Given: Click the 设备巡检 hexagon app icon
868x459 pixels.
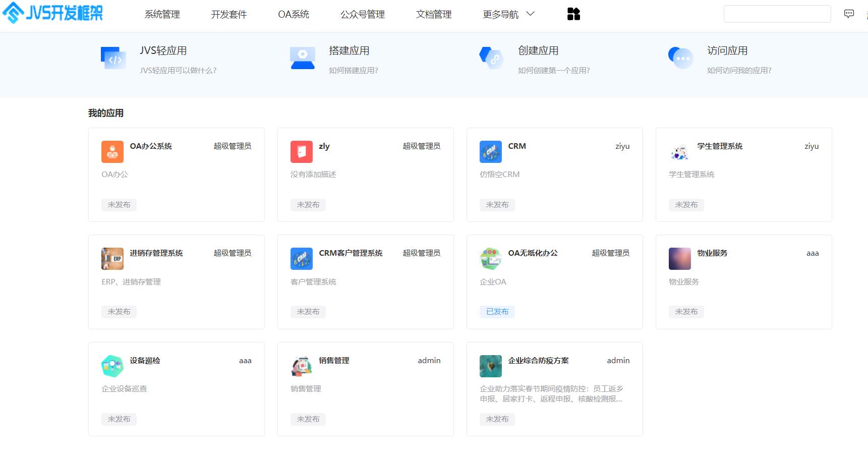Looking at the screenshot, I should pyautogui.click(x=112, y=366).
